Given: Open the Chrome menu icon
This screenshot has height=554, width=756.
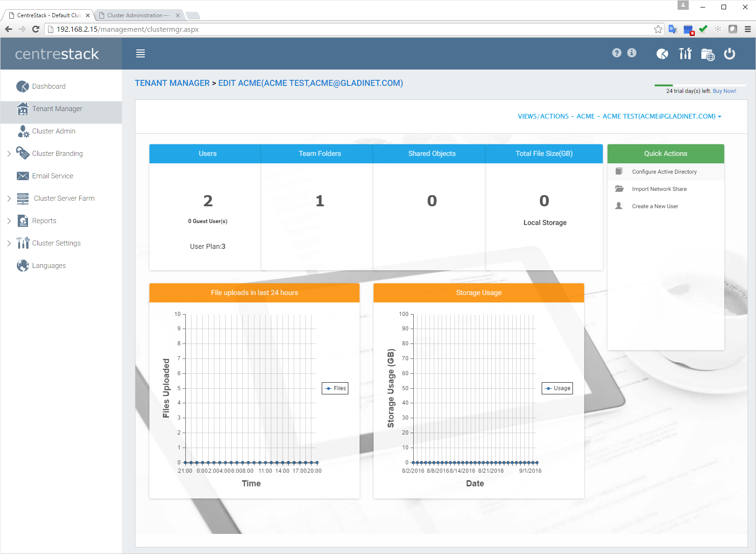Looking at the screenshot, I should click(x=748, y=29).
